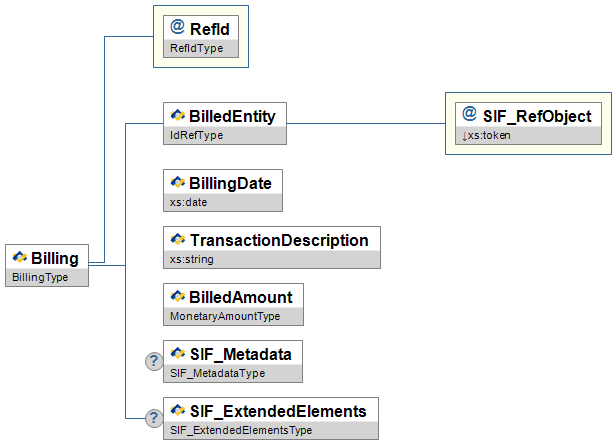Open the SIF_ExtendedElementsType type label
Image resolution: width=616 pixels, height=444 pixels.
pyautogui.click(x=241, y=430)
